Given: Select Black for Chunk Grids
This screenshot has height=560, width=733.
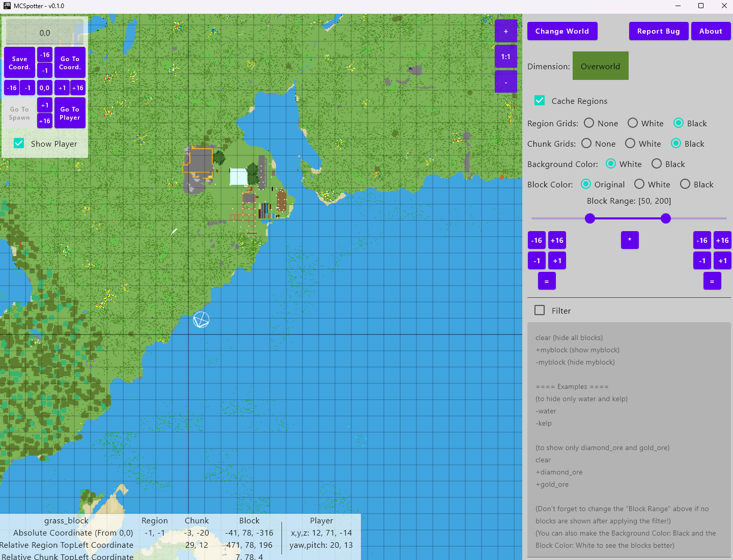Looking at the screenshot, I should 676,143.
